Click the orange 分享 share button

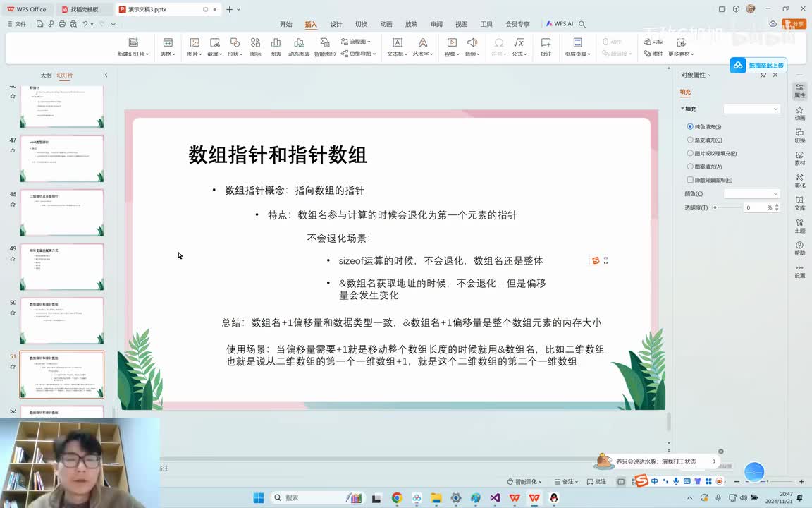click(x=795, y=24)
